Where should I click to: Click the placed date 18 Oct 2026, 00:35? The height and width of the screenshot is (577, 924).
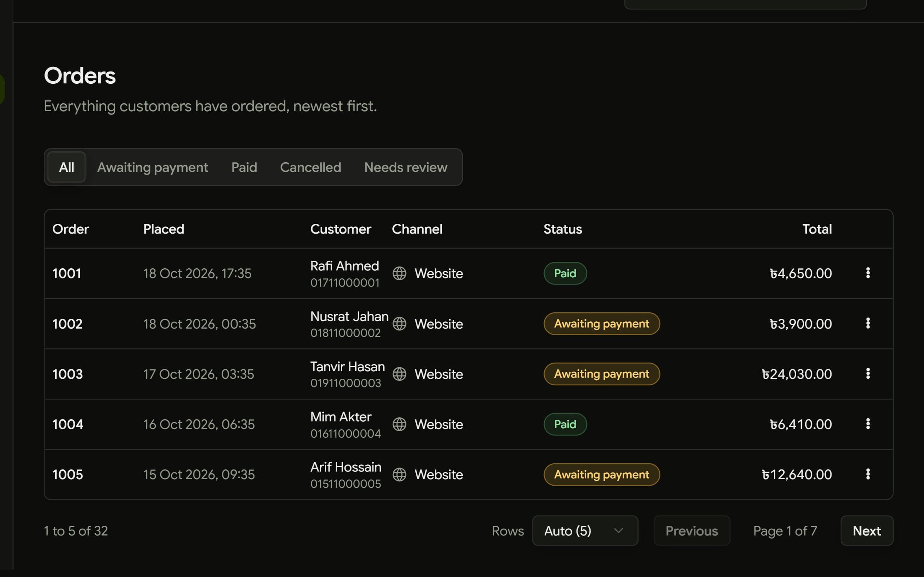coord(200,324)
